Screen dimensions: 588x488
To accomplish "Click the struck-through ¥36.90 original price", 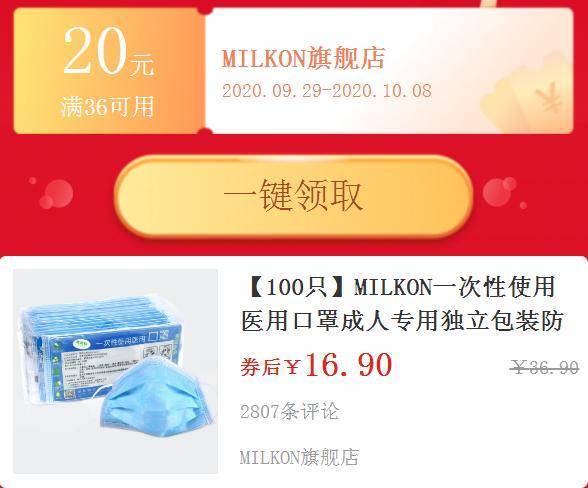I will pyautogui.click(x=546, y=367).
